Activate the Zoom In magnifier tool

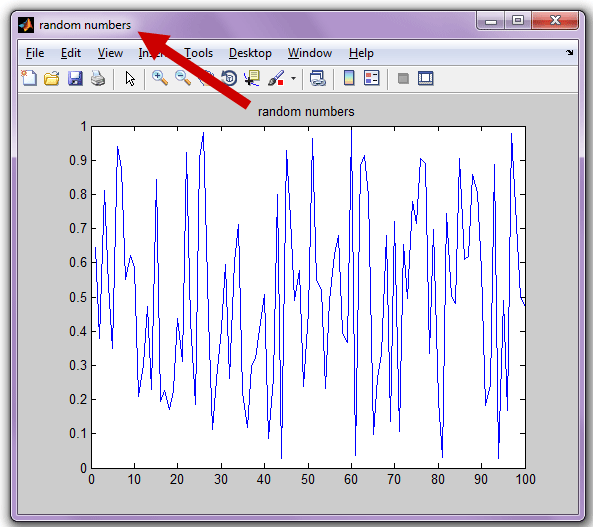click(160, 78)
